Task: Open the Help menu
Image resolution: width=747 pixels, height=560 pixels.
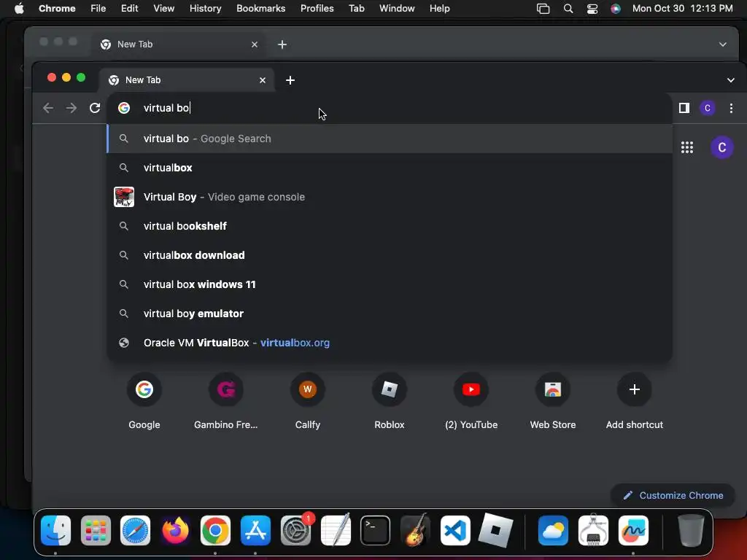Action: 439,8
